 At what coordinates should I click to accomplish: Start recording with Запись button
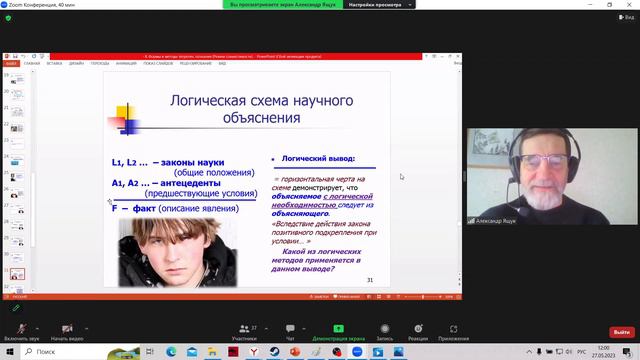pos(384,332)
